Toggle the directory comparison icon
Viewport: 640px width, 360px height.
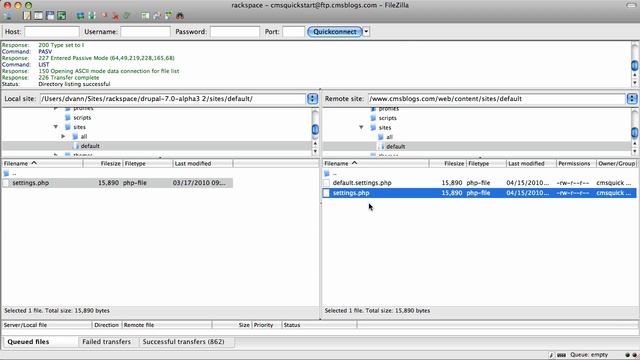[x=157, y=16]
